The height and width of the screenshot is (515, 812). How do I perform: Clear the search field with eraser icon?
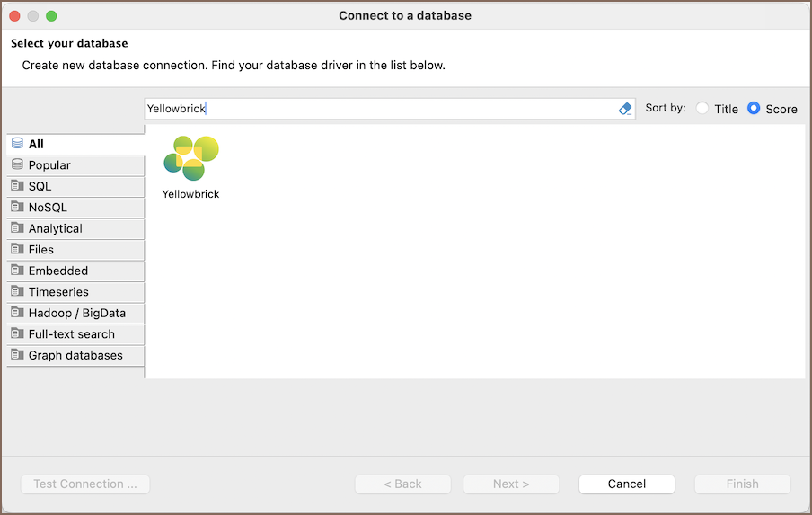point(625,109)
